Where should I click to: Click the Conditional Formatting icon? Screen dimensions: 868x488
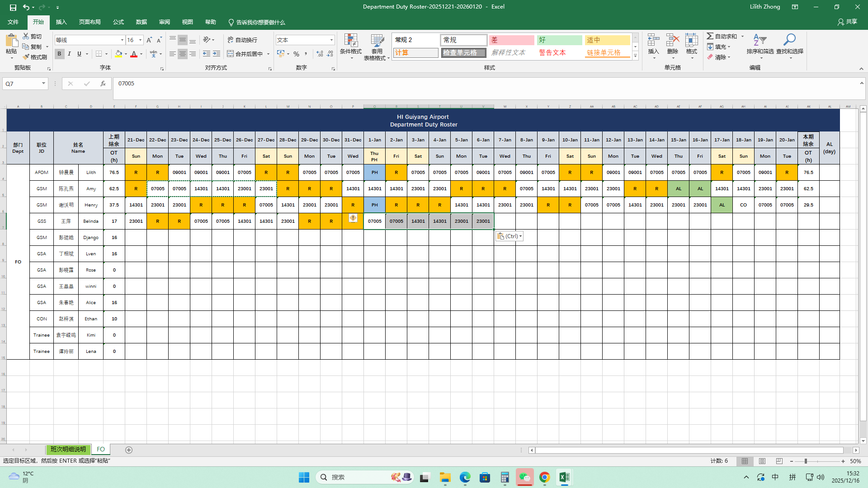click(x=351, y=41)
